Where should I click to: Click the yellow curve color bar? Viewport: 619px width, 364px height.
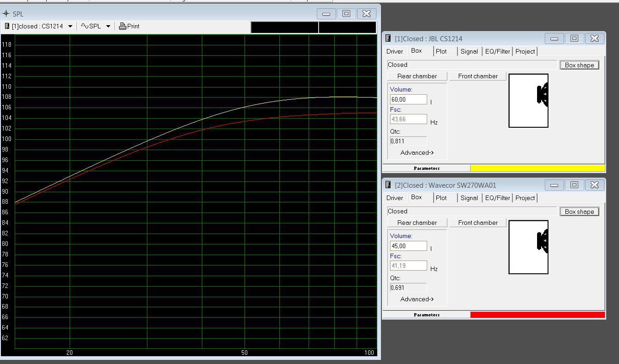[x=538, y=168]
